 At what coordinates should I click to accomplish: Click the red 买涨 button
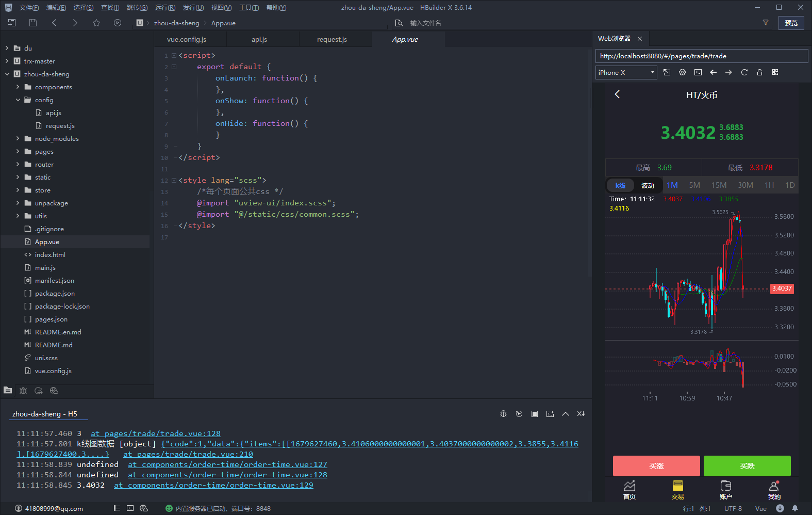656,466
